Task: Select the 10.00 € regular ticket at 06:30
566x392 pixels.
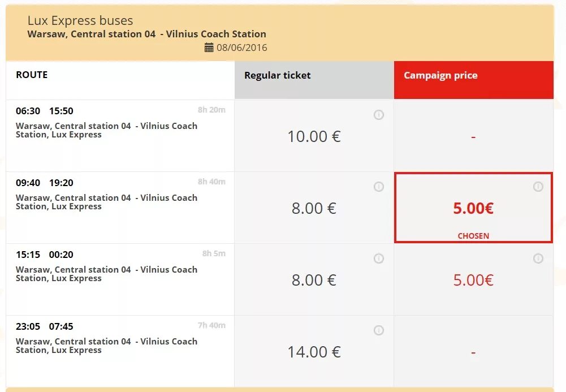Action: (314, 136)
